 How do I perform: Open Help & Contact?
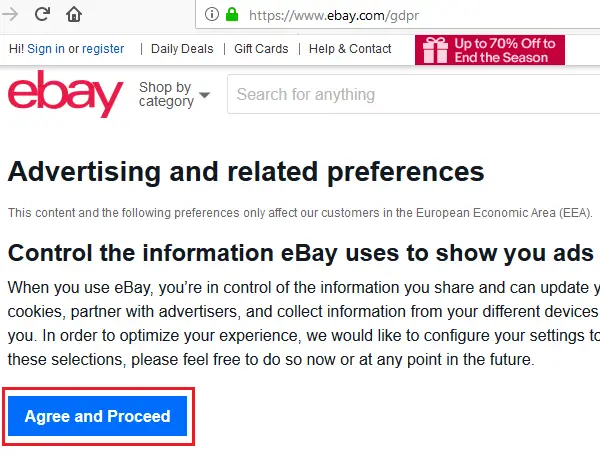click(x=350, y=49)
